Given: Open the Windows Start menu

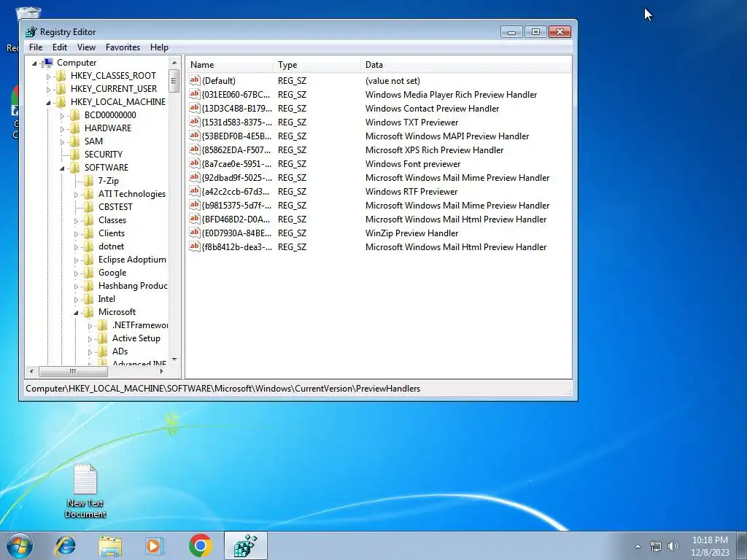Looking at the screenshot, I should [x=19, y=545].
